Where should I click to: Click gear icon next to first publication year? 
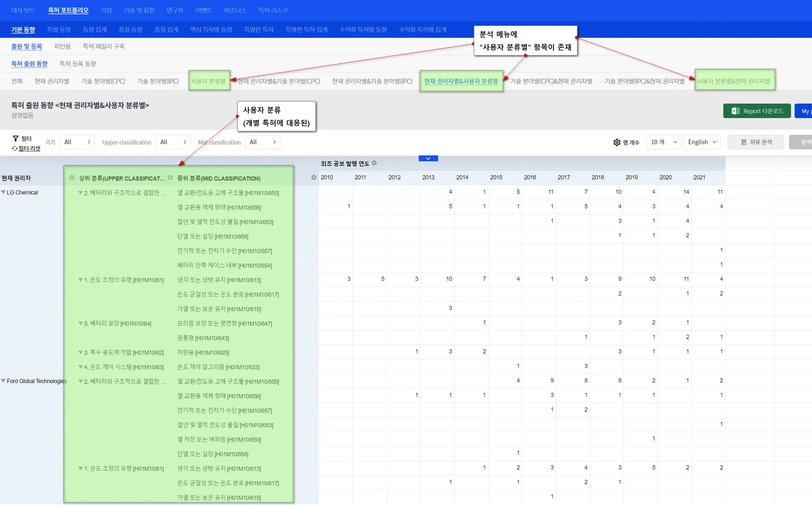374,163
